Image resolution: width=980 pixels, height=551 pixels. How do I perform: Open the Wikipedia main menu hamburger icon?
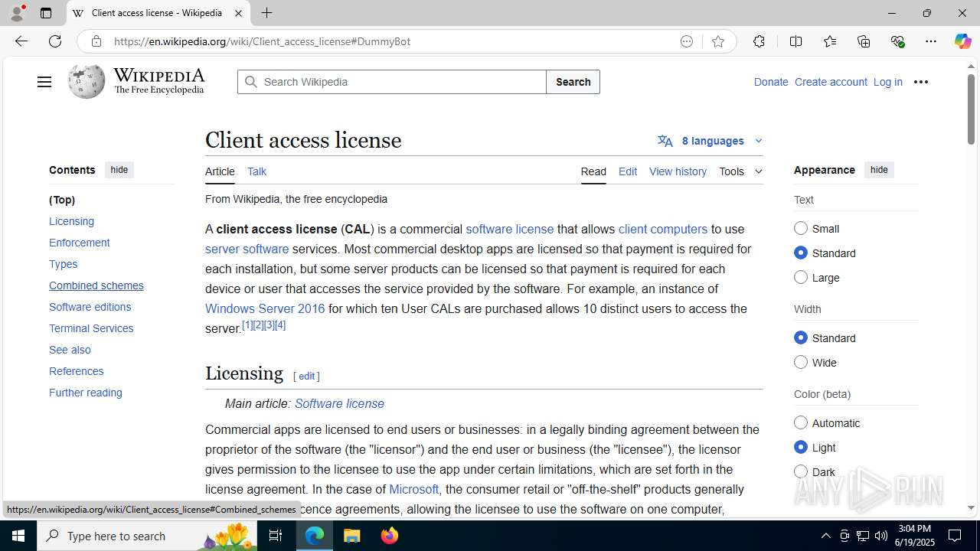[44, 82]
